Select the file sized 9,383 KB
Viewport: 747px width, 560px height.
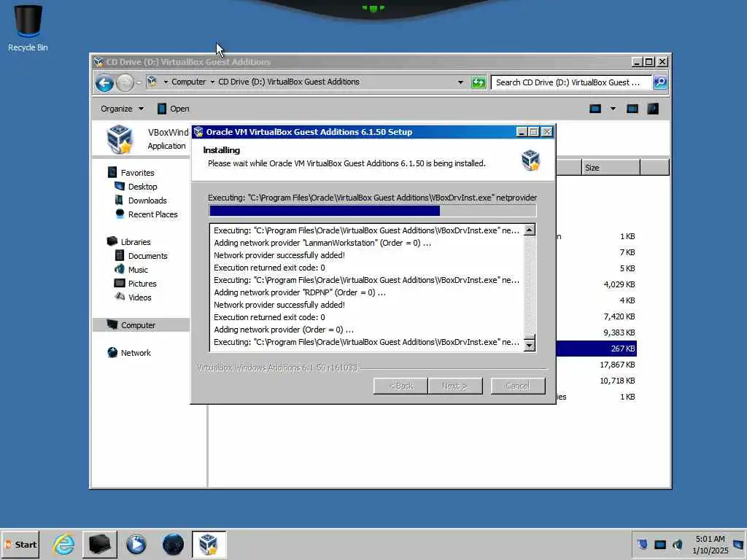click(619, 332)
